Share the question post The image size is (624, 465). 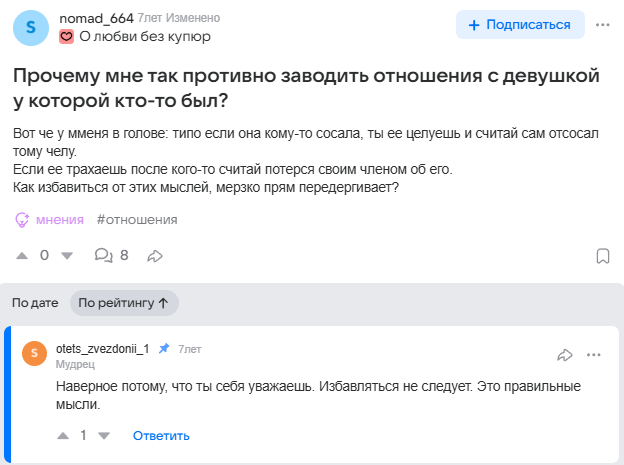click(x=155, y=256)
